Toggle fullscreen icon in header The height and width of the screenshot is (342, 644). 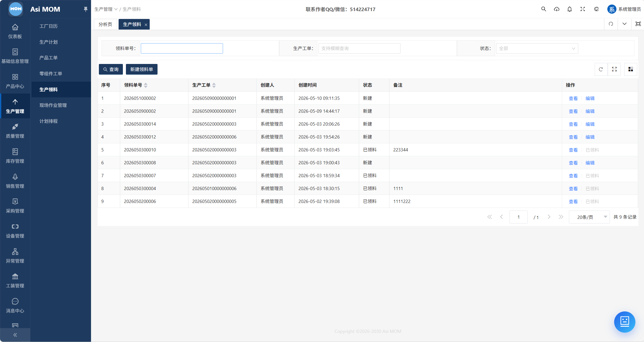coord(583,9)
